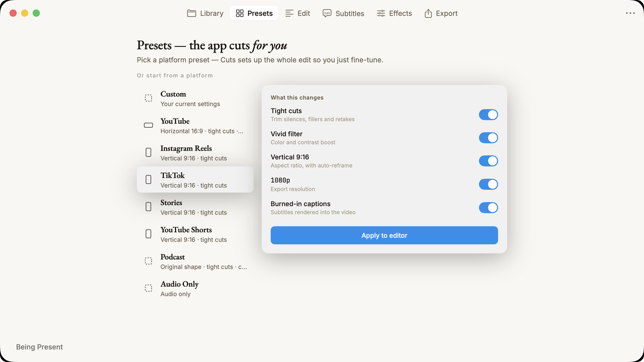Click the YouTube horizontal rectangle icon
The image size is (644, 362).
[x=149, y=125]
